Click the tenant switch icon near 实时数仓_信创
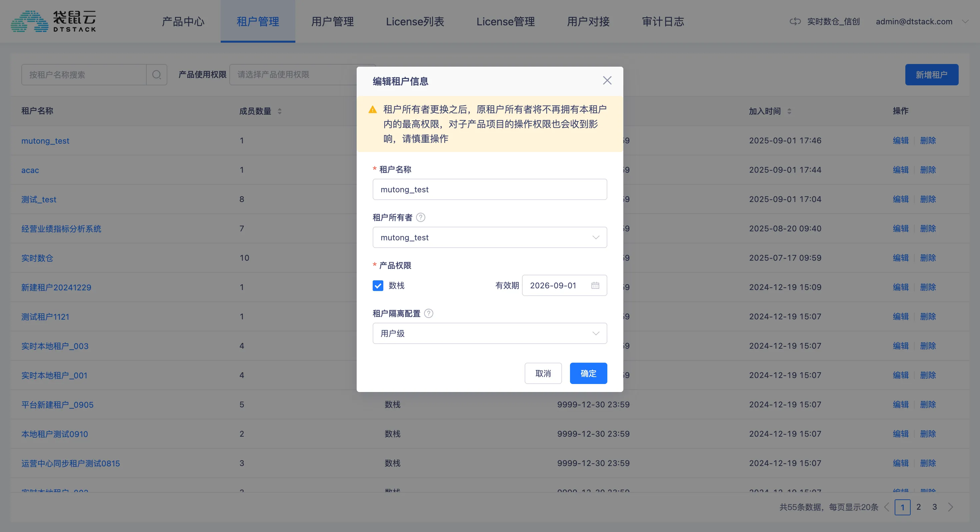 [795, 22]
